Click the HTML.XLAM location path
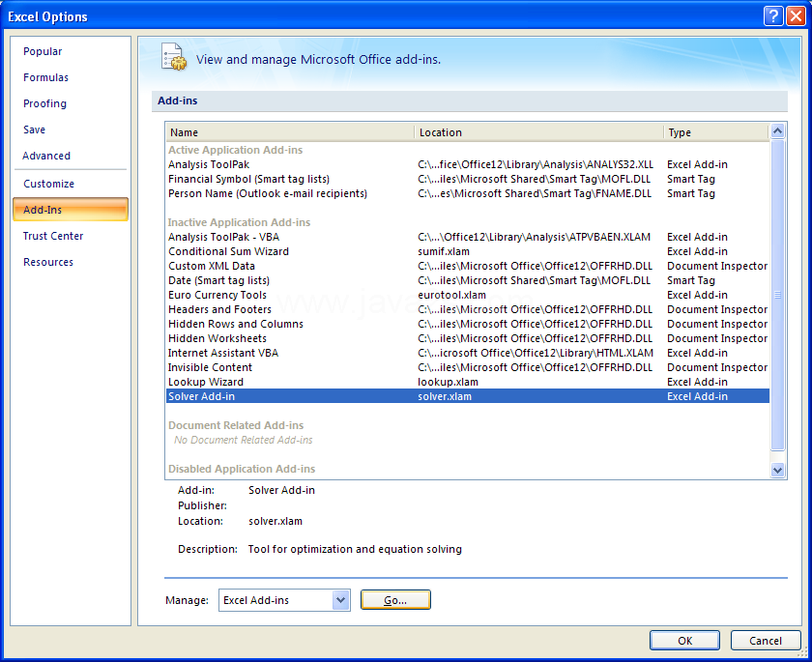 click(536, 353)
